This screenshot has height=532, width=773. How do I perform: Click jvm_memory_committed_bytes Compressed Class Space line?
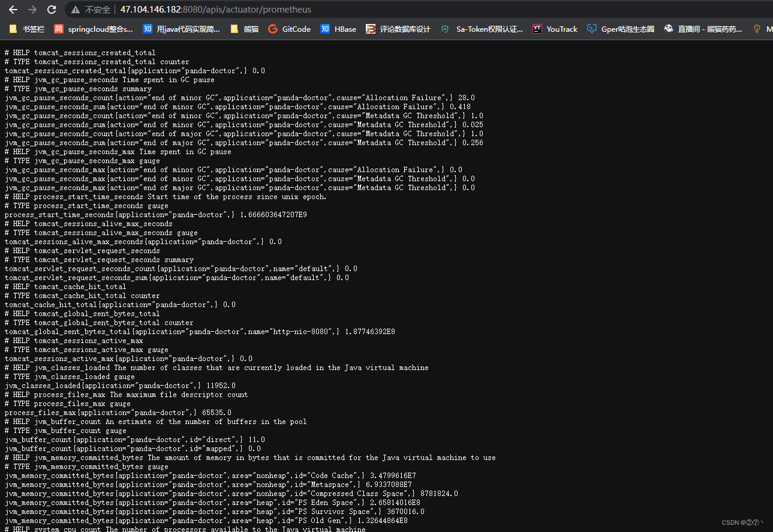click(x=231, y=494)
